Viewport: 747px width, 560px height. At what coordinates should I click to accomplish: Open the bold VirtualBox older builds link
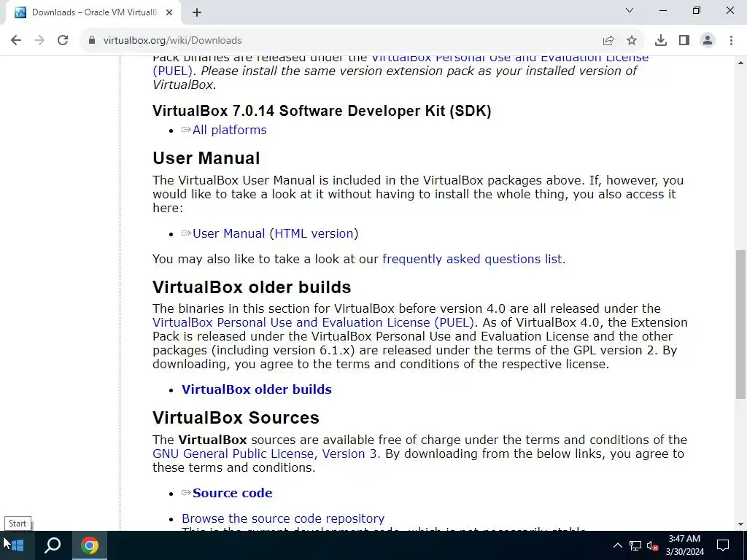[256, 389]
